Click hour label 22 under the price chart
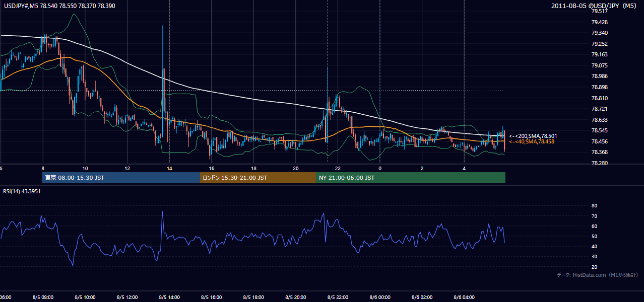The image size is (644, 302). 338,169
